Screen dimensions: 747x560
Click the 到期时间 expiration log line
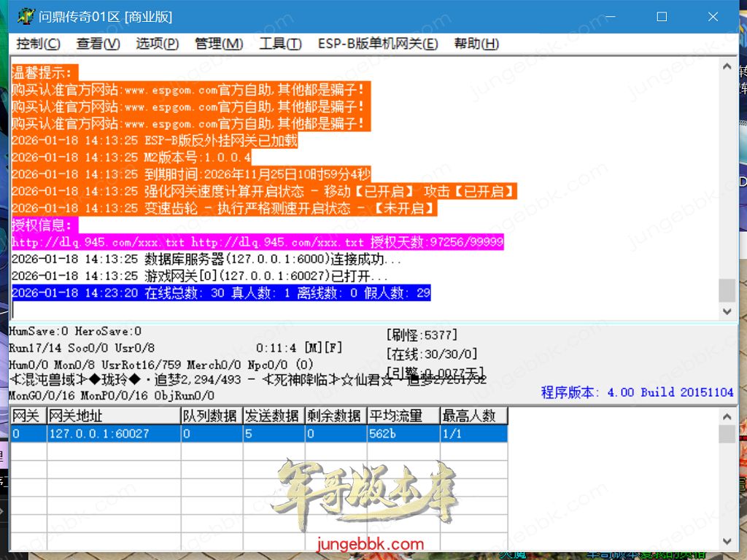click(x=191, y=174)
